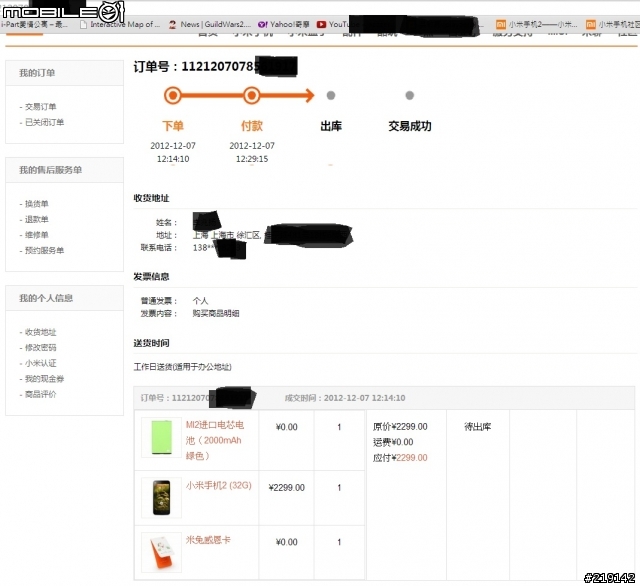Click the 成交时间 2012-12-07 12:14:10 text
640x586 pixels.
(x=345, y=398)
